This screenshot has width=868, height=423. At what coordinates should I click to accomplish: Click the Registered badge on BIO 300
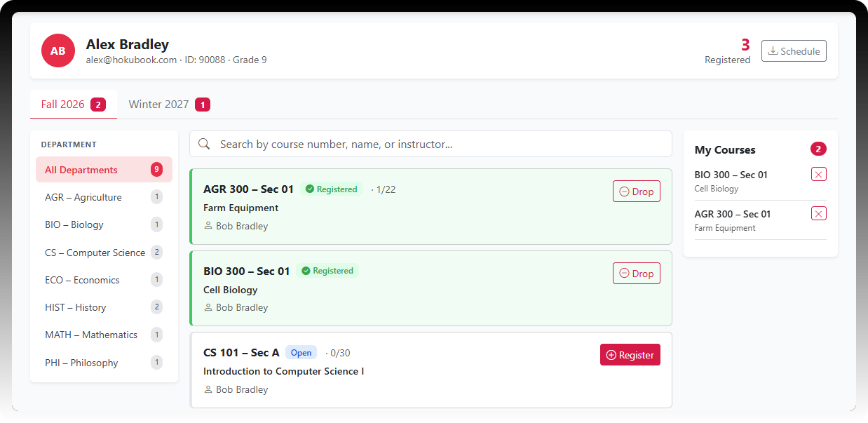tap(327, 271)
